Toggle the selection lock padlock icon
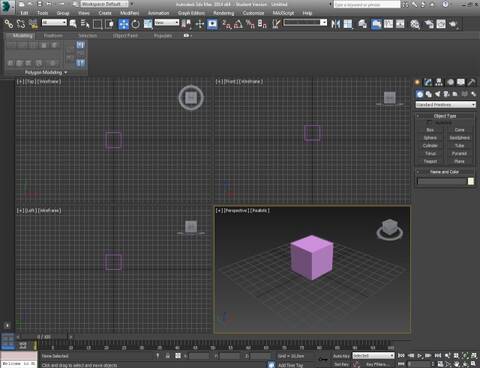 click(168, 356)
